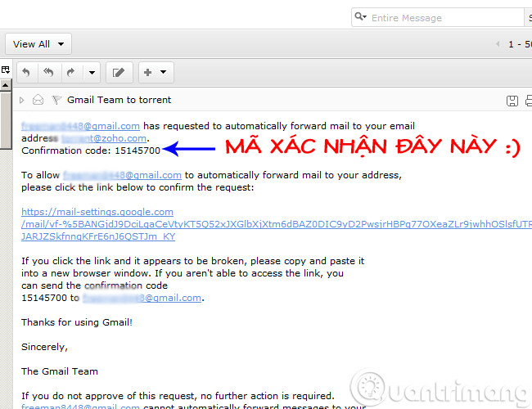Open the View All dropdown

38,44
